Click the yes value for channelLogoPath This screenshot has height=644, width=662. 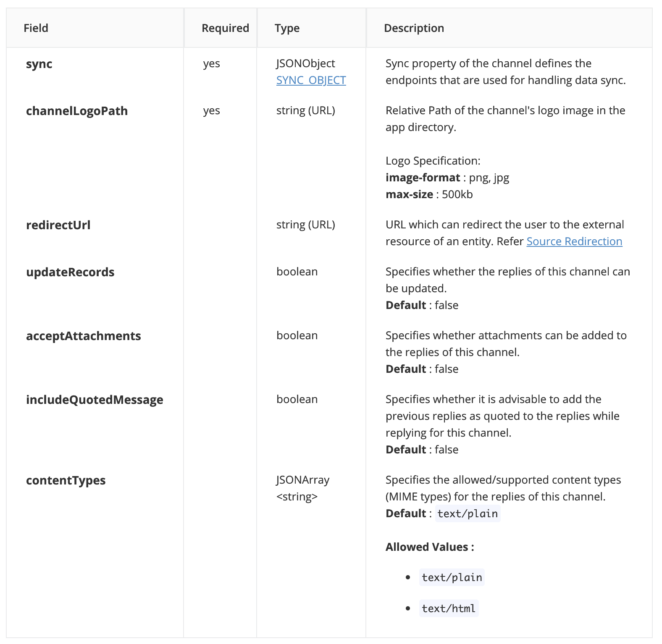click(212, 110)
